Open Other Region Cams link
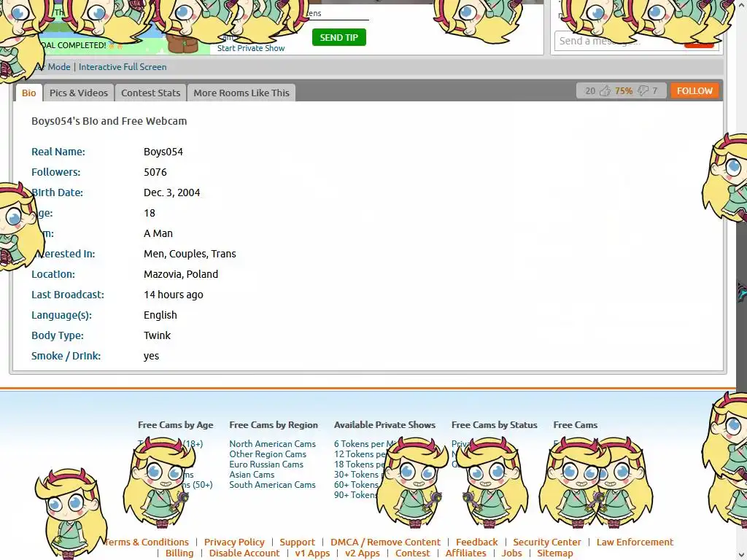This screenshot has width=747, height=560. point(268,454)
